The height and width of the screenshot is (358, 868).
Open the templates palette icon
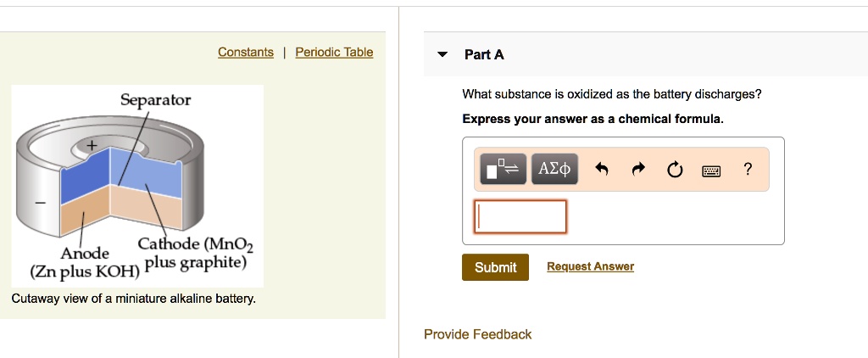504,169
